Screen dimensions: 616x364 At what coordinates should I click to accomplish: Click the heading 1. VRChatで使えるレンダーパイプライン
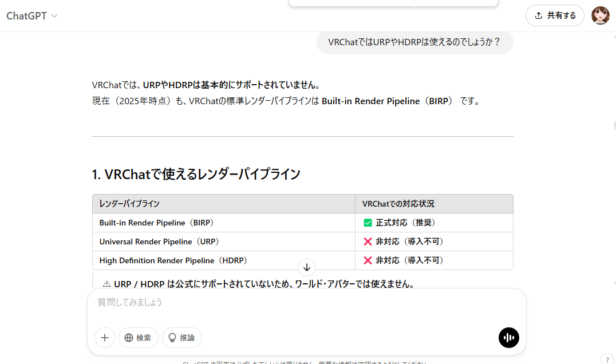[x=196, y=175]
